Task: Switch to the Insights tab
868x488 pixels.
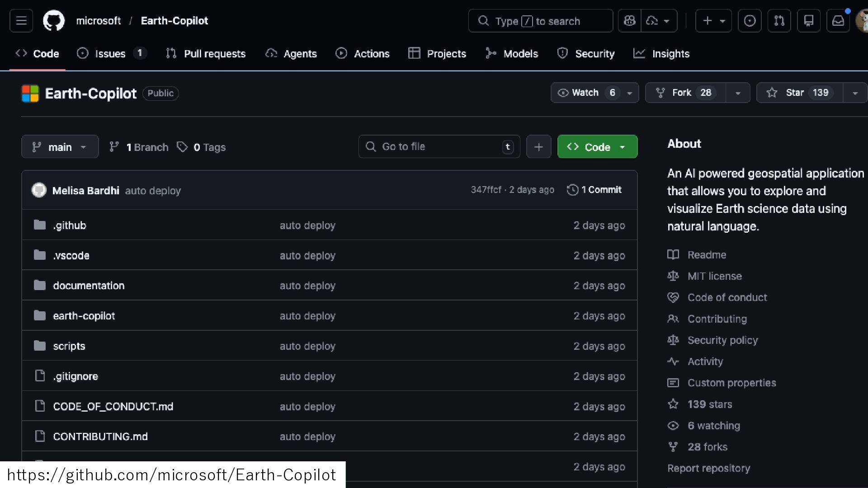Action: (x=661, y=54)
